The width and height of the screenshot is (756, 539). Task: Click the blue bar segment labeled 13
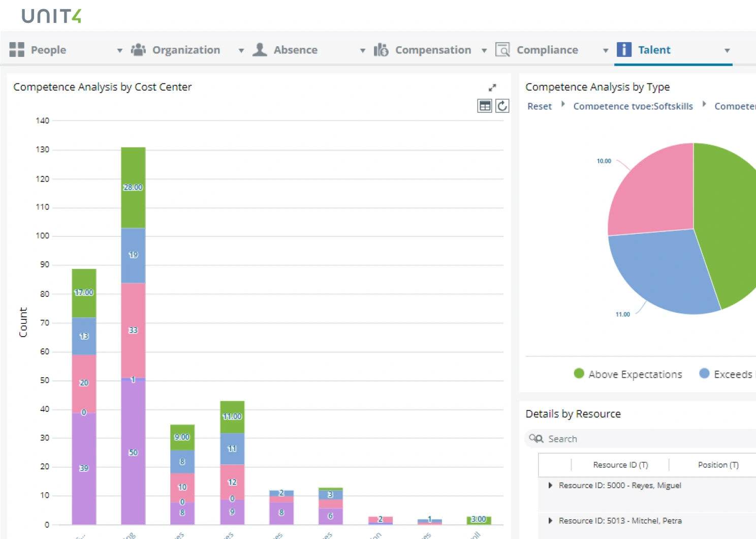point(84,336)
